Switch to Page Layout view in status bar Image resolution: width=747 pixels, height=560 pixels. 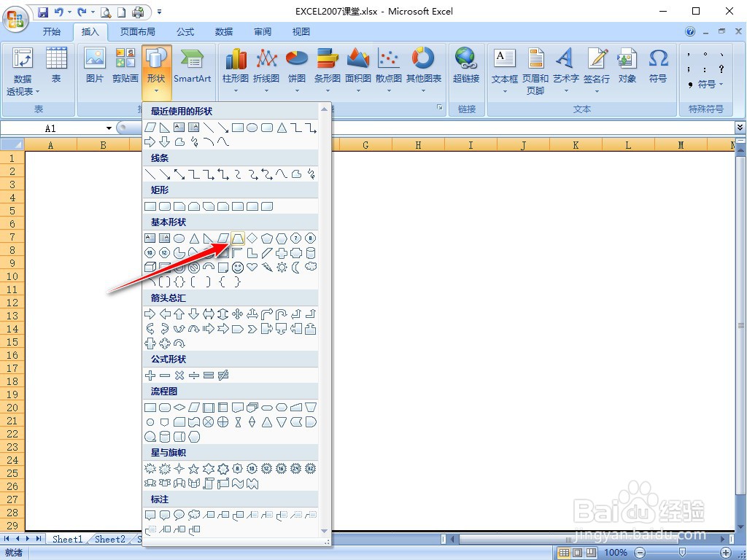click(578, 553)
